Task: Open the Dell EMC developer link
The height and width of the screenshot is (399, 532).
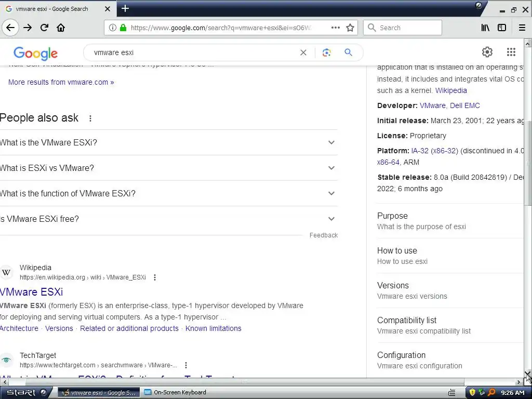Action: pos(465,105)
